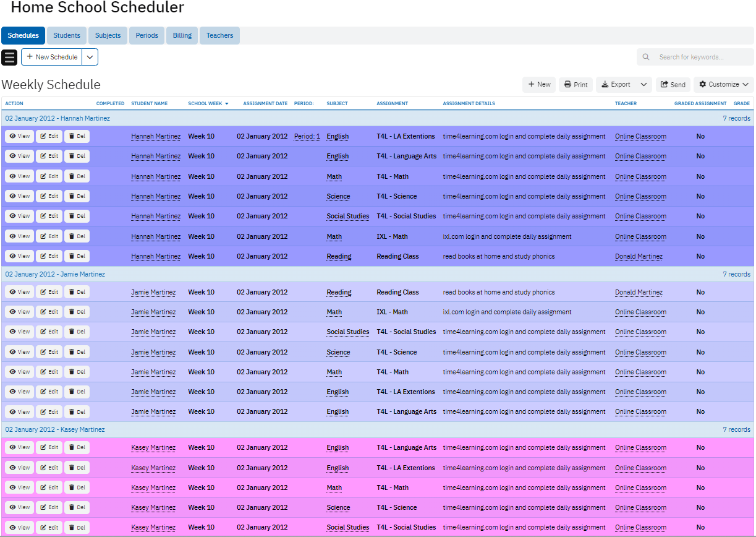Click the search magnifier icon
Image resolution: width=756 pixels, height=537 pixels.
(x=646, y=57)
